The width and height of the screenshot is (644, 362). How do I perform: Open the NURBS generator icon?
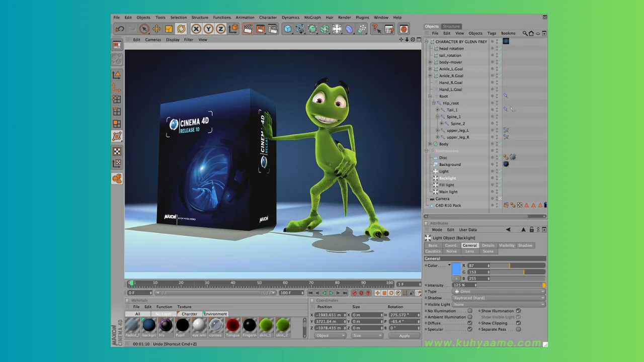click(x=312, y=29)
